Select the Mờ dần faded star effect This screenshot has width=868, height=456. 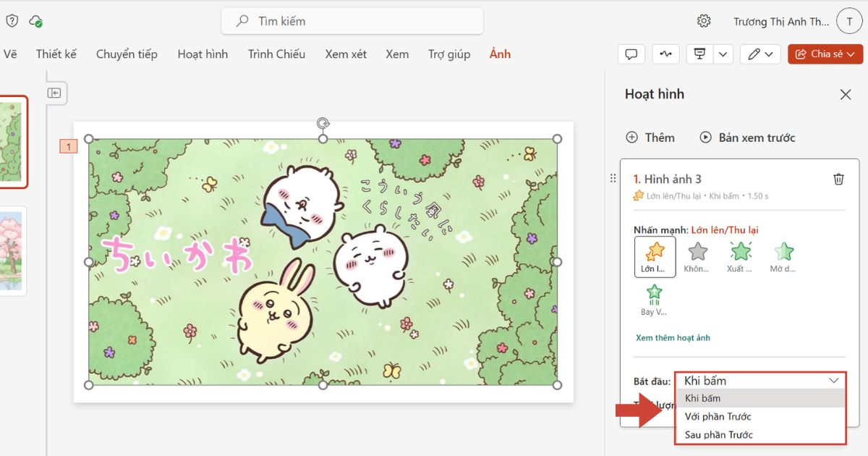point(783,257)
